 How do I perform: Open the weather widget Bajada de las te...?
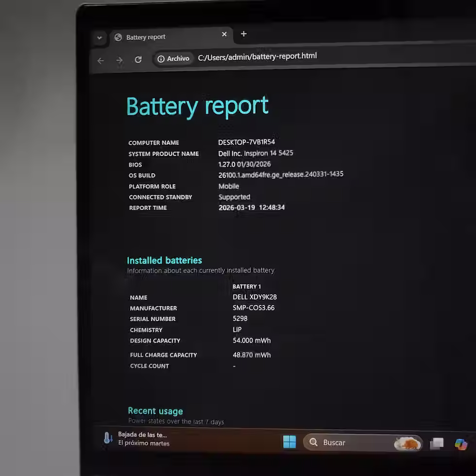pyautogui.click(x=136, y=439)
